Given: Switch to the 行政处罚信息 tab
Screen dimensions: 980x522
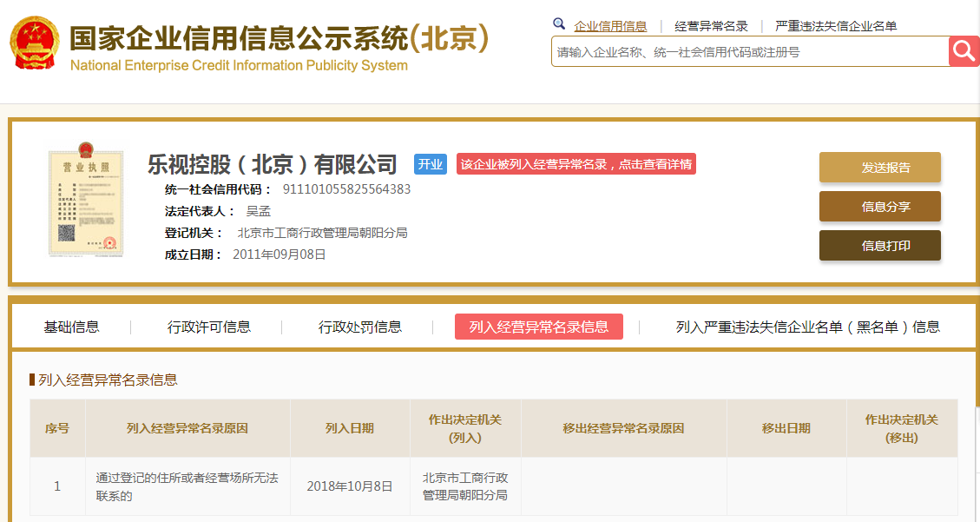Looking at the screenshot, I should [x=360, y=327].
